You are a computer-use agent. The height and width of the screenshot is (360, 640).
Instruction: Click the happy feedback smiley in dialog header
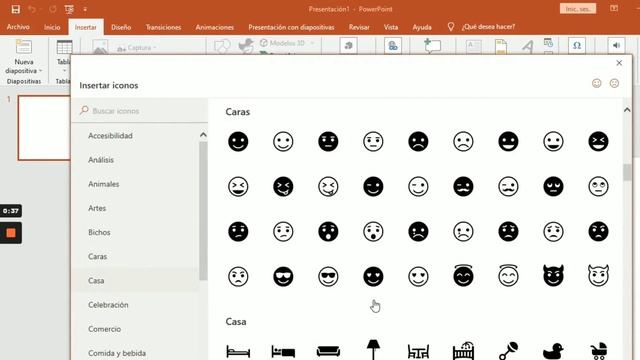pos(597,83)
